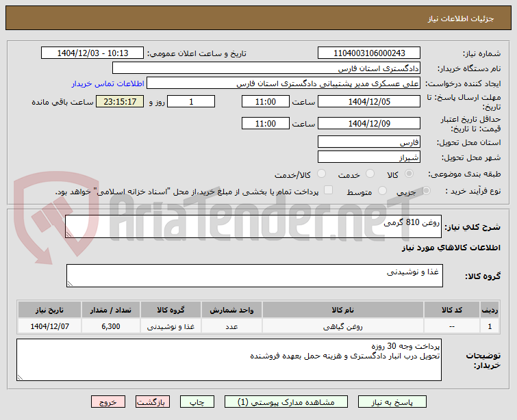Image resolution: width=517 pixels, height=420 pixels.
Task: Click the unit cell عدد
Action: (x=231, y=326)
